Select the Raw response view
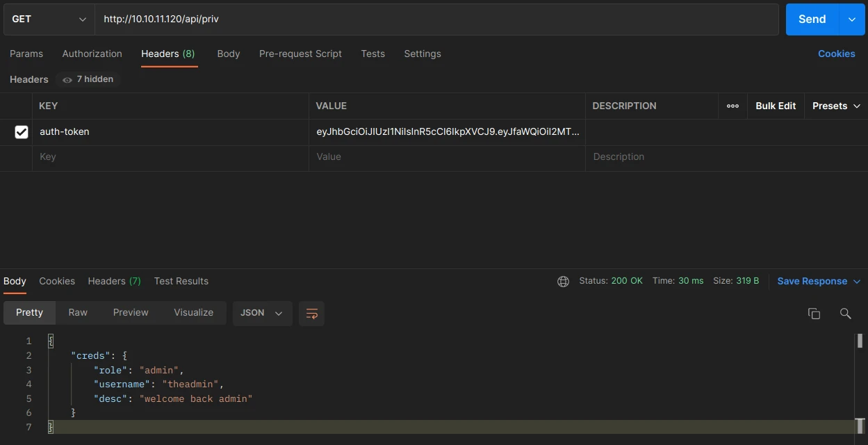Viewport: 868px width, 445px height. click(78, 313)
